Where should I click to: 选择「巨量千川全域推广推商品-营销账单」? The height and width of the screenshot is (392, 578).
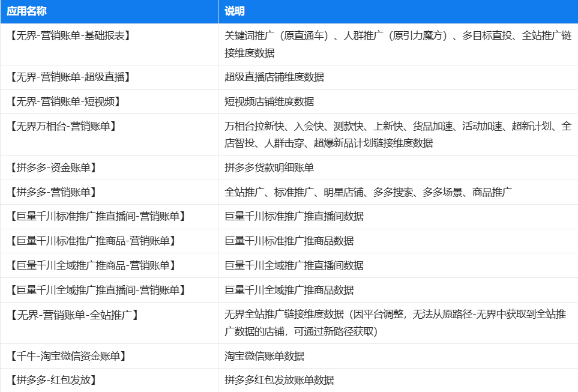(96, 265)
